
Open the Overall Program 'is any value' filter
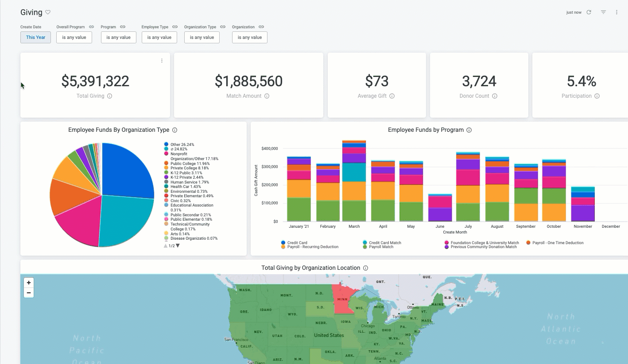[x=74, y=37]
